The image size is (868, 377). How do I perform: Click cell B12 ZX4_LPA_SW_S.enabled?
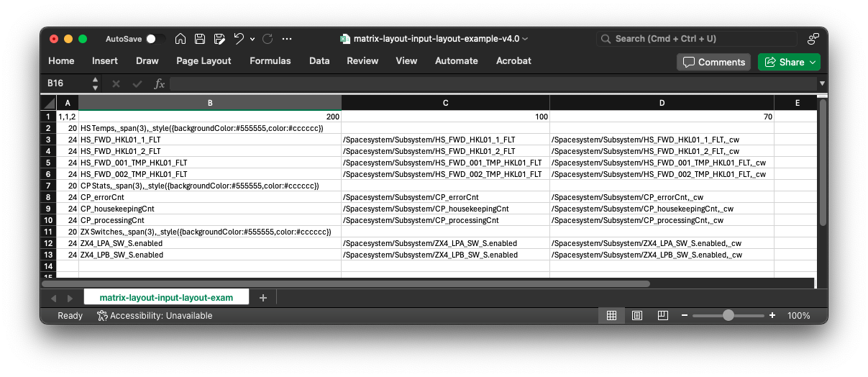coord(210,243)
